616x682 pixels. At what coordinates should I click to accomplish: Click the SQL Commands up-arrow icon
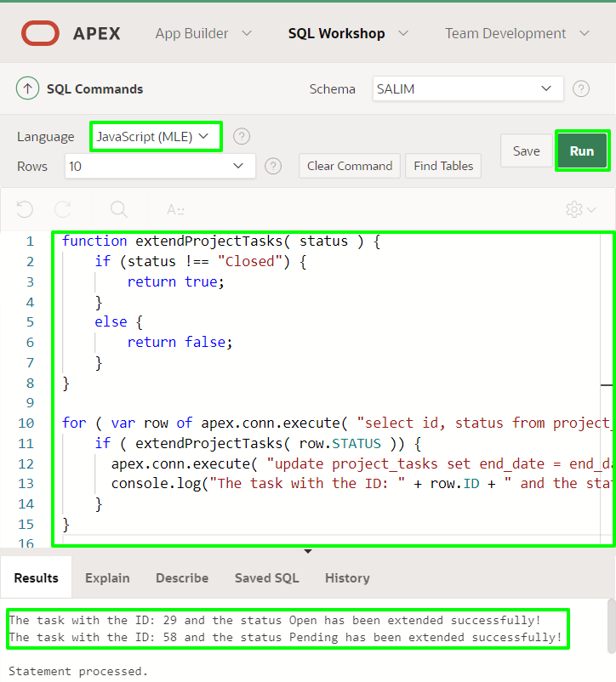[27, 88]
